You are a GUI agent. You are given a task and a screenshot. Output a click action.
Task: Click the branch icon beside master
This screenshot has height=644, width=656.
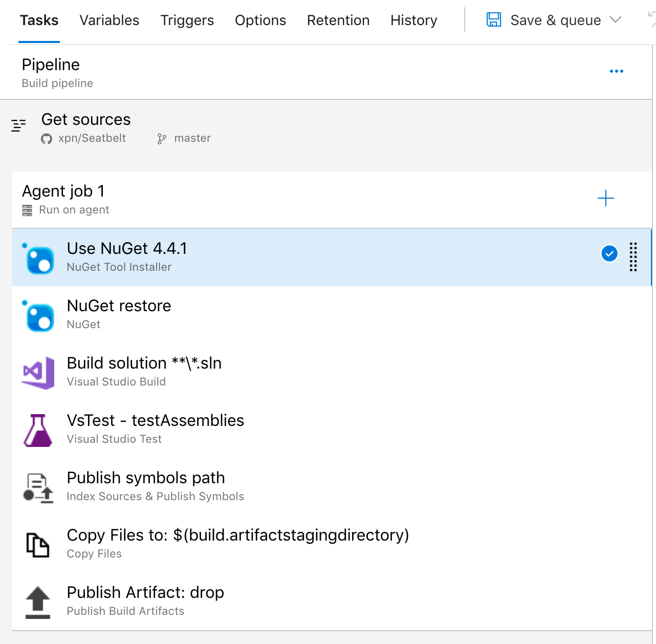[162, 139]
